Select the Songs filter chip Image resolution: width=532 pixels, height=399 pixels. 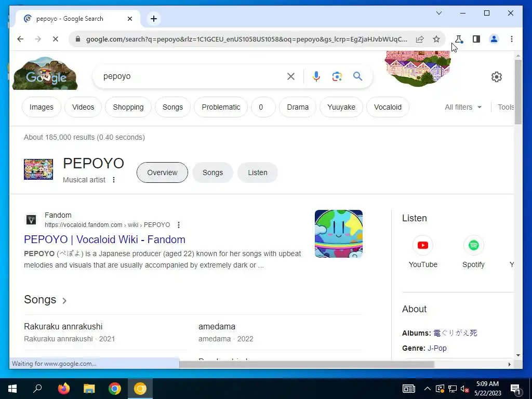tap(172, 107)
